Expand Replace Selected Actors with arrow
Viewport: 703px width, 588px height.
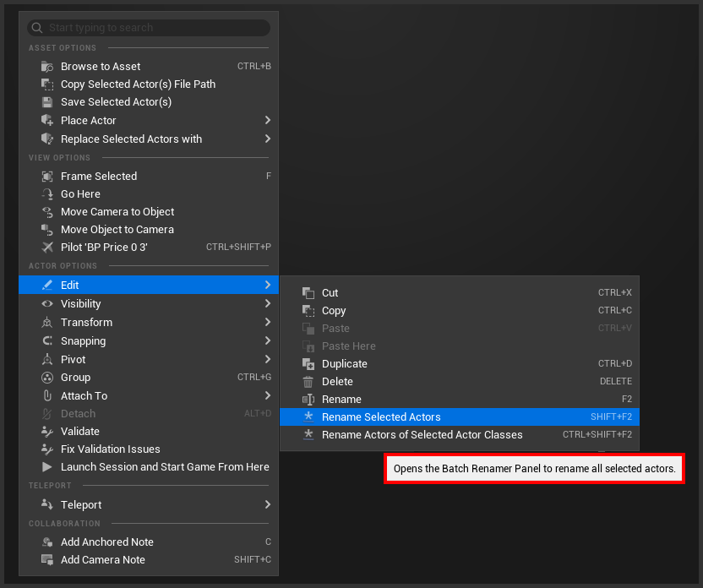click(x=268, y=139)
